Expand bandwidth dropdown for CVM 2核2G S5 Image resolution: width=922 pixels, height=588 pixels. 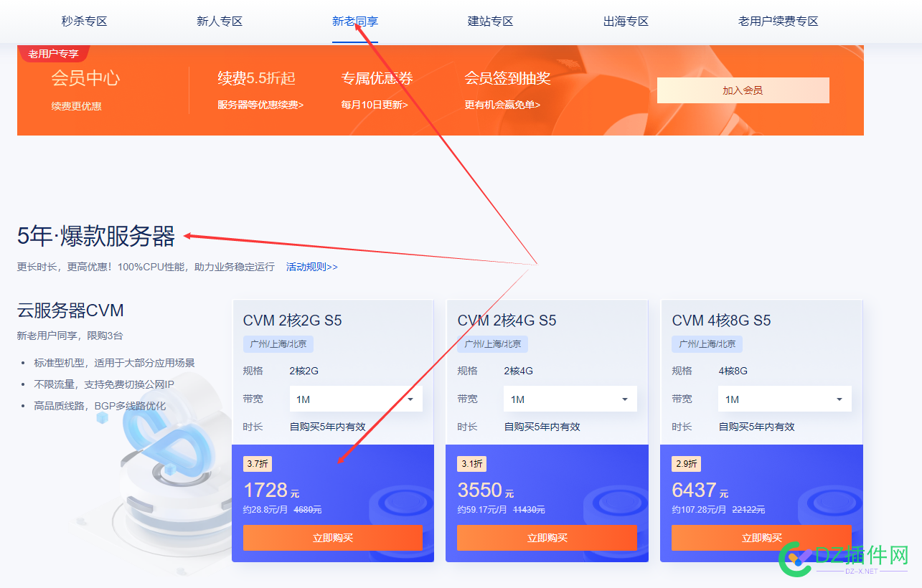356,399
